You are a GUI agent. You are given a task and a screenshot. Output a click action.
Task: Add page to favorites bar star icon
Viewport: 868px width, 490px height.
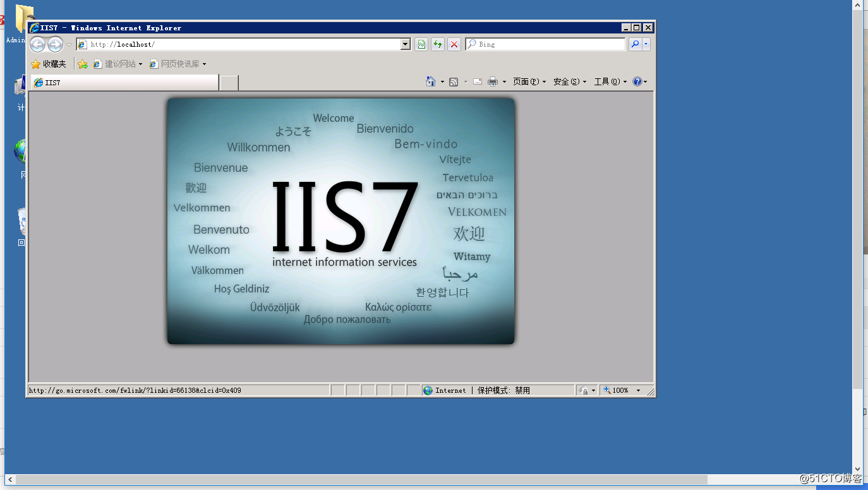[x=83, y=64]
